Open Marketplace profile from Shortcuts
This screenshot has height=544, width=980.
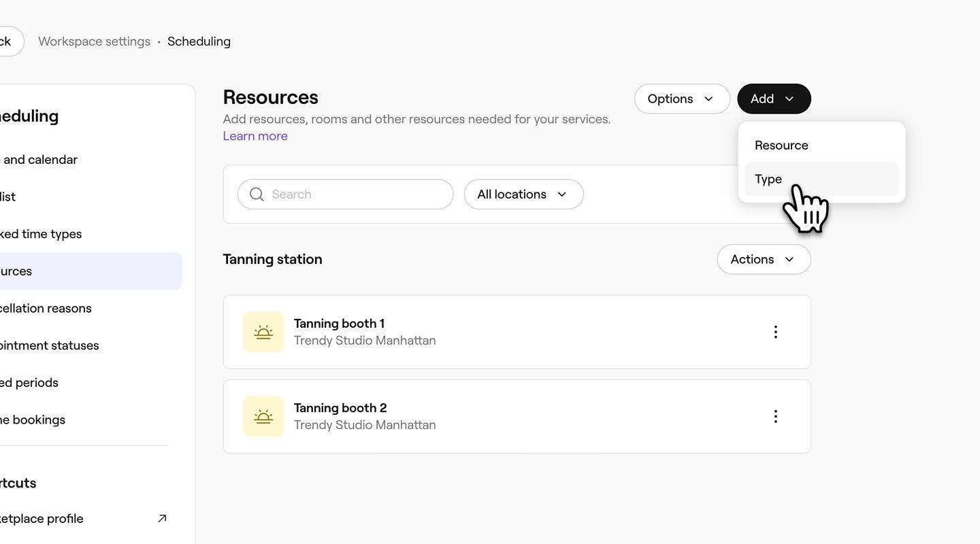pyautogui.click(x=41, y=517)
